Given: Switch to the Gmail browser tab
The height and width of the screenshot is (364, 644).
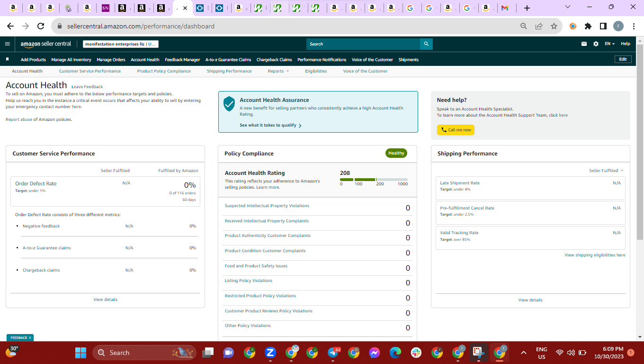Looking at the screenshot, I should (505, 8).
